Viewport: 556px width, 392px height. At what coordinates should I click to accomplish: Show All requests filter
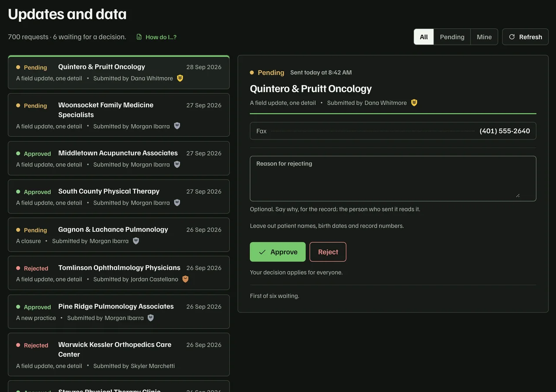coord(424,37)
